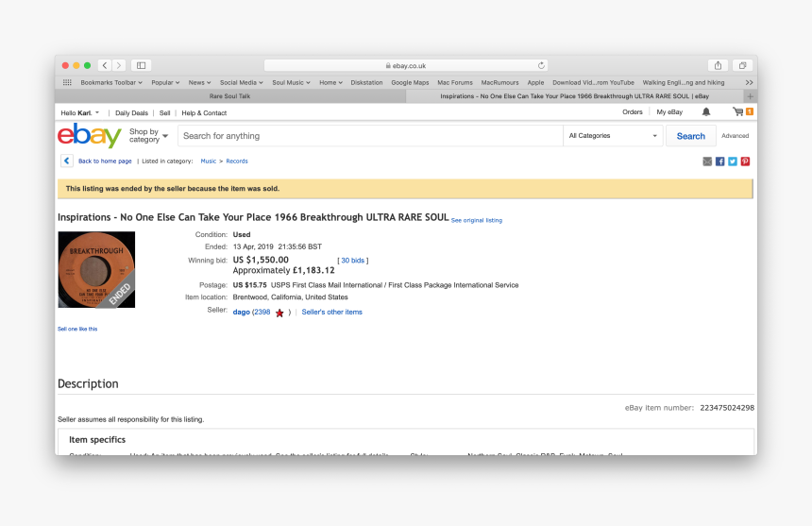812x526 pixels.
Task: Click Back to home page link
Action: (105, 161)
